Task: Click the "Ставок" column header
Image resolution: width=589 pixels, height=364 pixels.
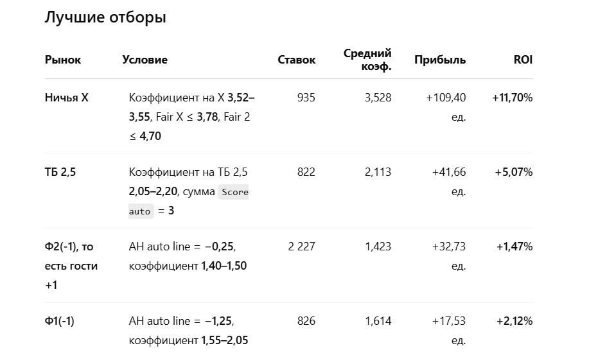Action: pyautogui.click(x=296, y=60)
